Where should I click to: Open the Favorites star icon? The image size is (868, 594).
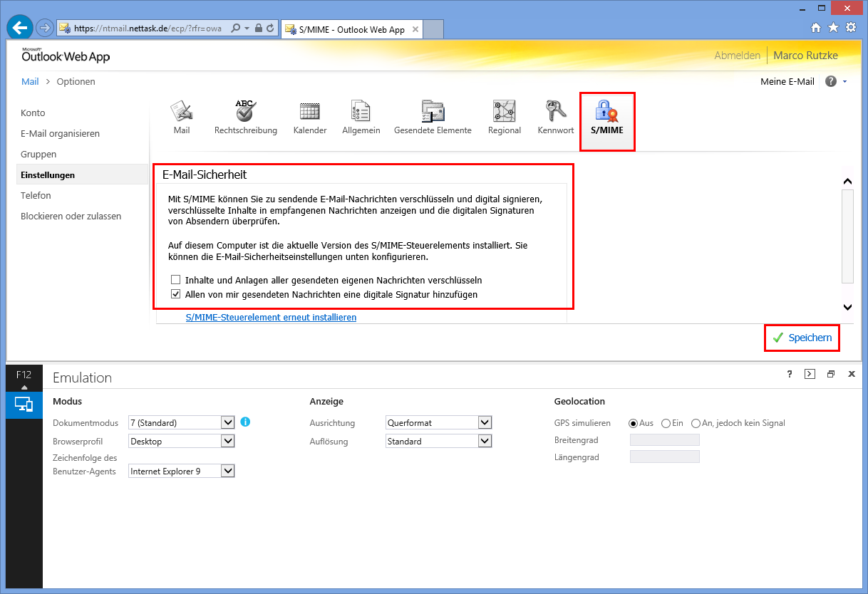point(834,28)
